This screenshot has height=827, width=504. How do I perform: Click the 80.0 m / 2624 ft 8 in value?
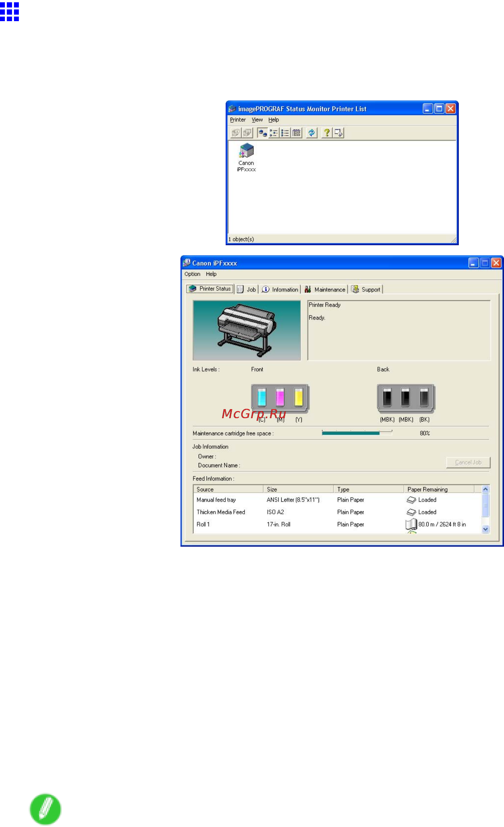[x=442, y=524]
